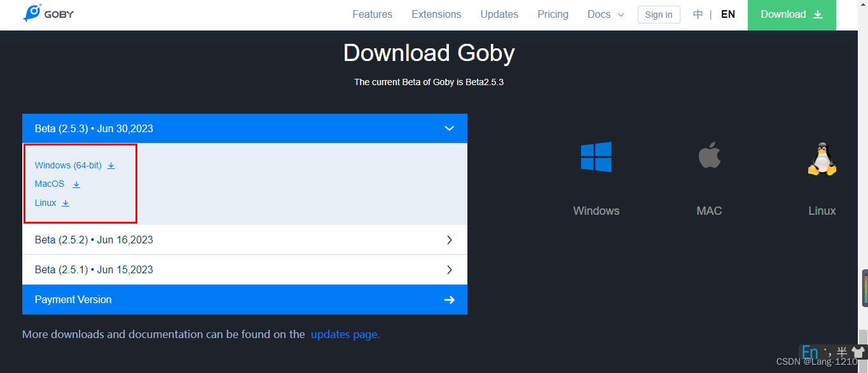Click arrow icon on Payment Version
Viewport: 868px width, 373px height.
[x=450, y=300]
